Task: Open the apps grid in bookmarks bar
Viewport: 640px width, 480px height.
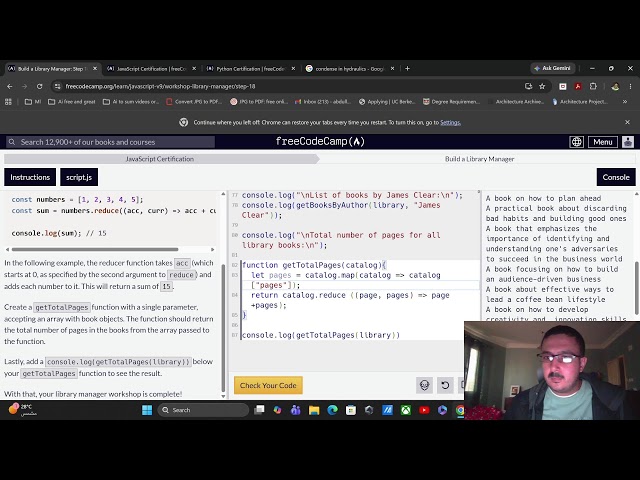Action: tap(8, 102)
